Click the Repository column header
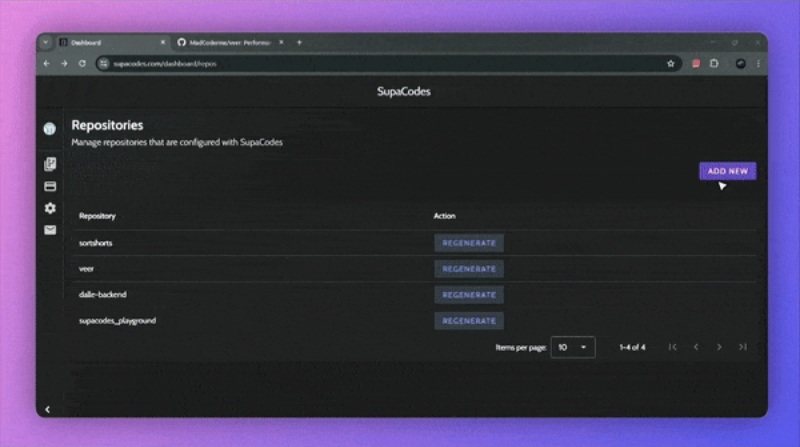This screenshot has width=800, height=447. coord(97,216)
